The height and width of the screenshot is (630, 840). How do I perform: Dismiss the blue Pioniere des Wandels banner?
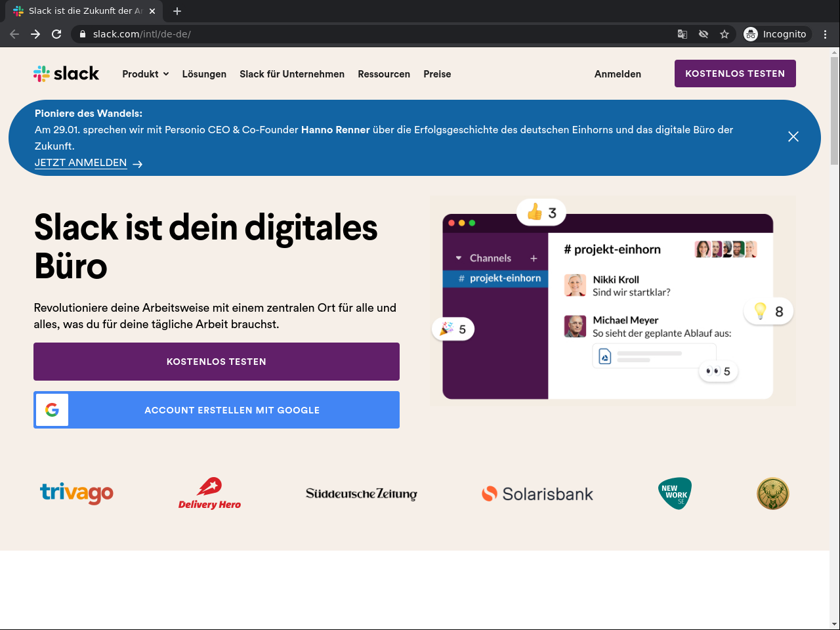(793, 136)
